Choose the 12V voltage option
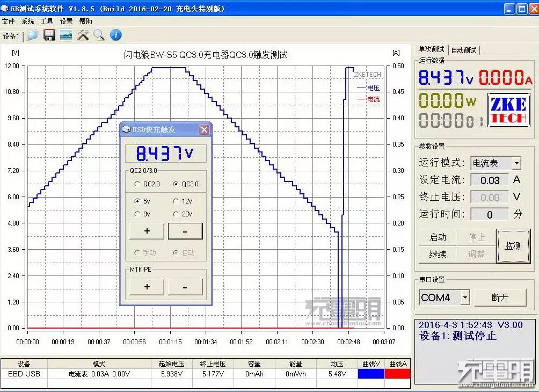This screenshot has width=539, height=392. point(183,201)
